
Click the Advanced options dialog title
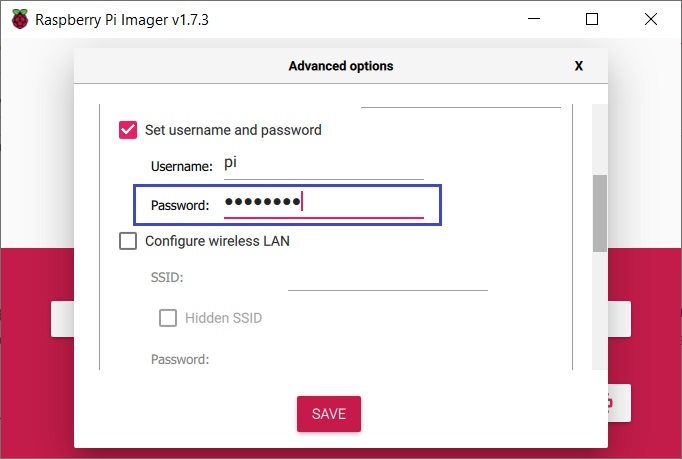point(341,66)
